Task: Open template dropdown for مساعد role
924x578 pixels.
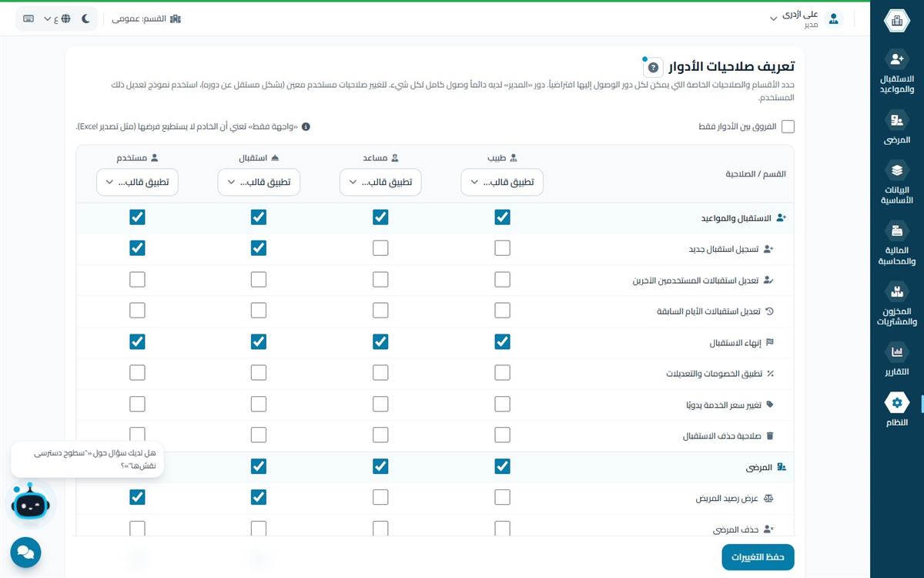Action: [x=380, y=183]
